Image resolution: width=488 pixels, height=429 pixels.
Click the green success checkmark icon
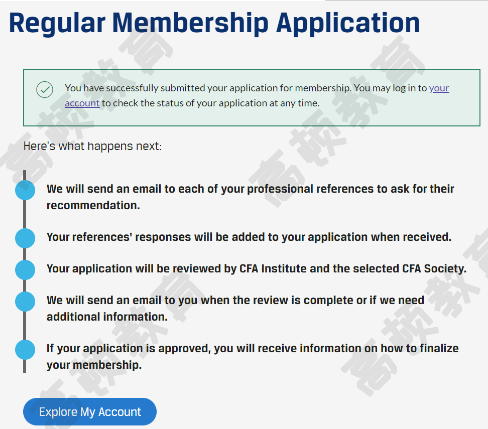click(45, 89)
